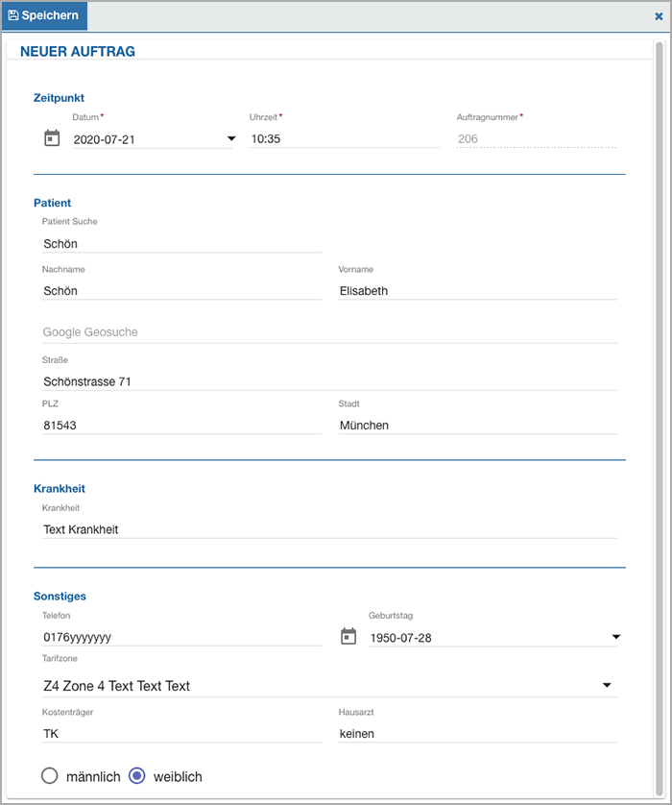Viewport: 672px width, 805px height.
Task: Click the Telefon field
Action: [x=181, y=637]
